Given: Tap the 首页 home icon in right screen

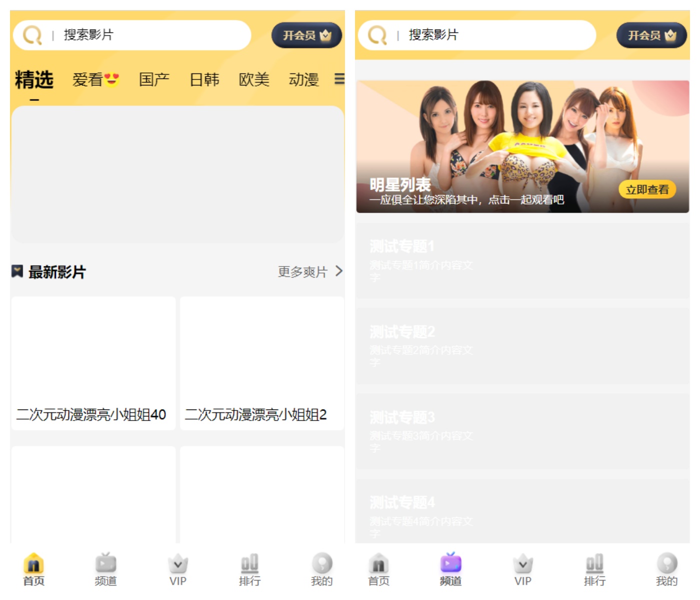Looking at the screenshot, I should pos(378,564).
